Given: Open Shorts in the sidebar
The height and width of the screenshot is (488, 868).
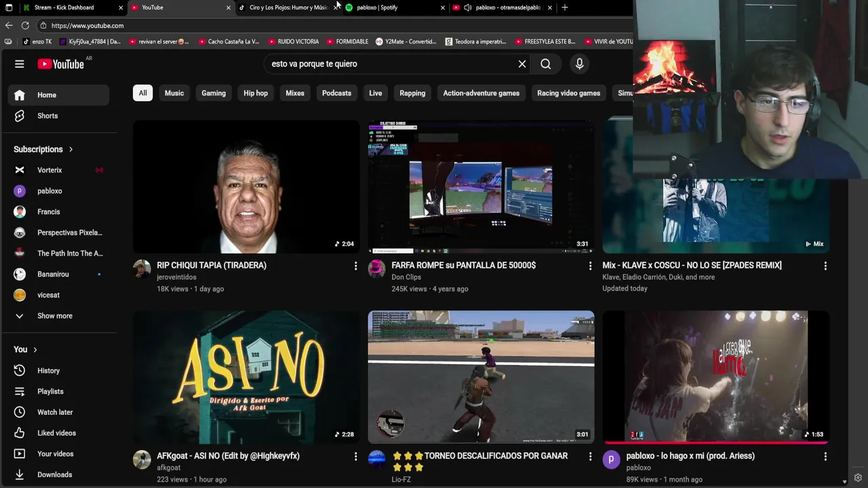Looking at the screenshot, I should click(58, 116).
